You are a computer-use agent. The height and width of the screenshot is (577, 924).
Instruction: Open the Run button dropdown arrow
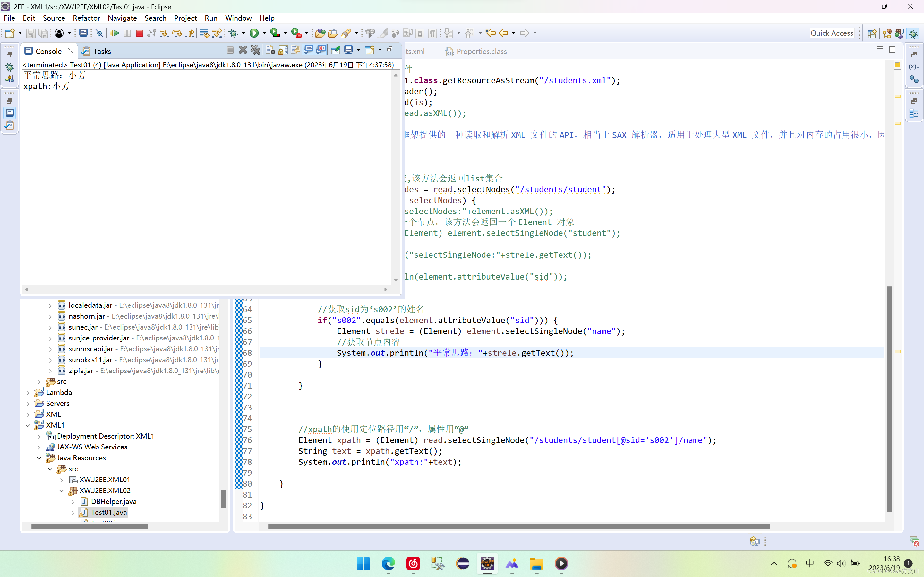(264, 33)
